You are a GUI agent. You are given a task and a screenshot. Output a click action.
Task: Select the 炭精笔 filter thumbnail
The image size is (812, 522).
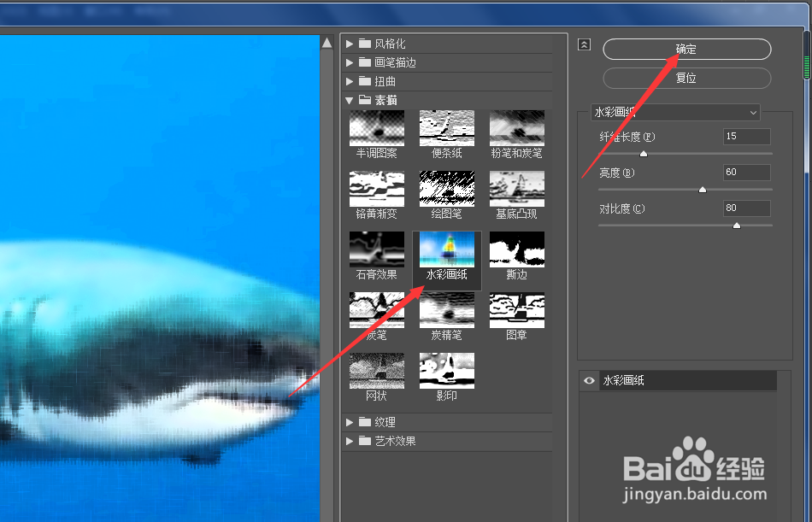[x=446, y=310]
